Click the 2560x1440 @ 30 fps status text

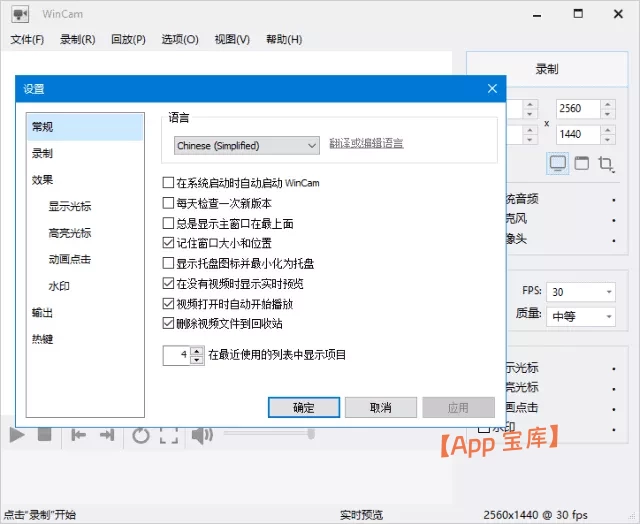pyautogui.click(x=535, y=515)
